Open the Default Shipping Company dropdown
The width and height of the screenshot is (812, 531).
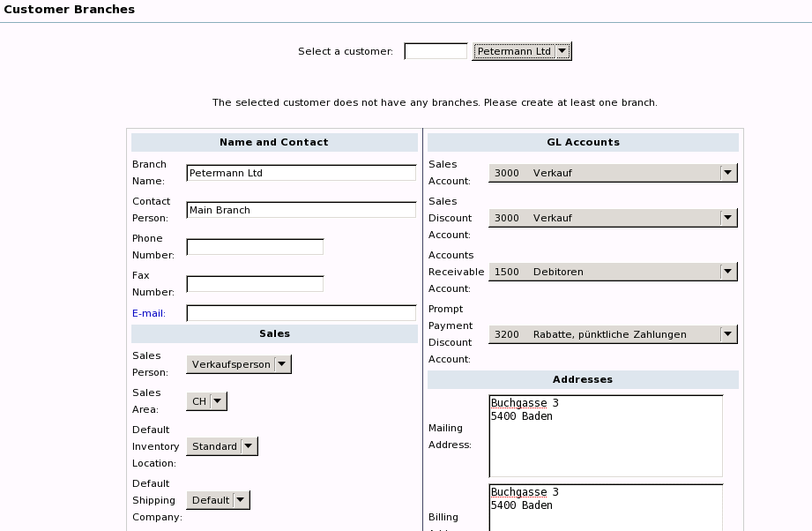point(218,500)
